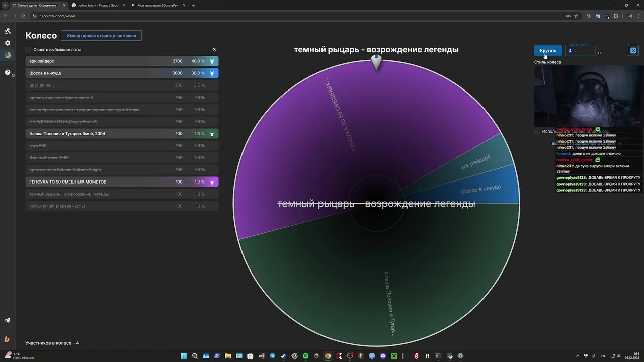
Task: Select Фильм Бэтмен 1989 row
Action: click(x=122, y=158)
